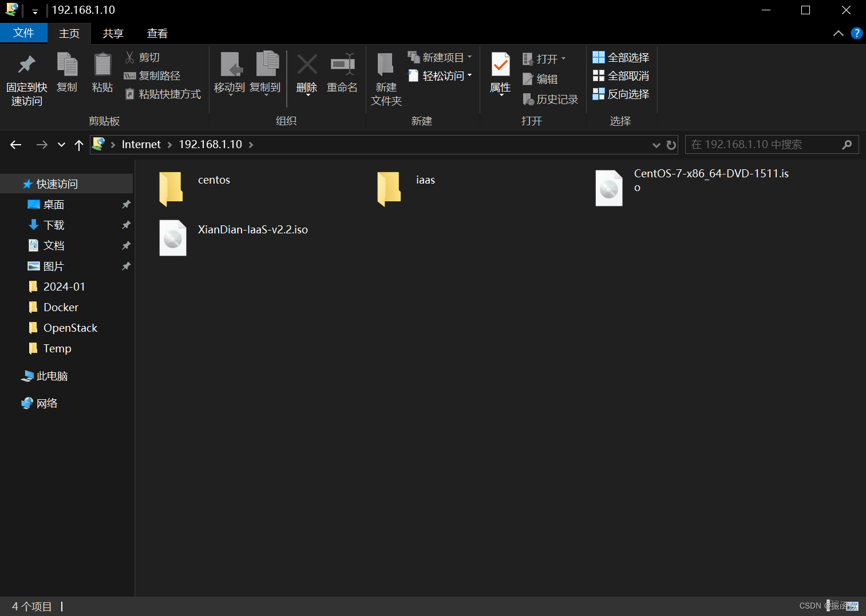The image size is (866, 616).
Task: Click the Paste (粘贴) clipboard icon
Action: pos(102,64)
